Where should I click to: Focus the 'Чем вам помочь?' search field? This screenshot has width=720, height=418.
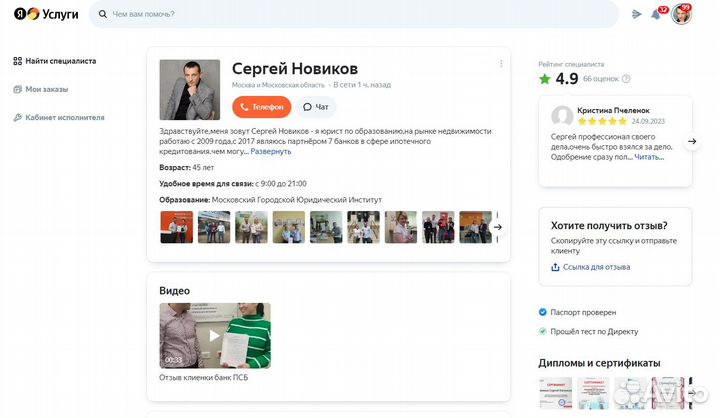(354, 14)
